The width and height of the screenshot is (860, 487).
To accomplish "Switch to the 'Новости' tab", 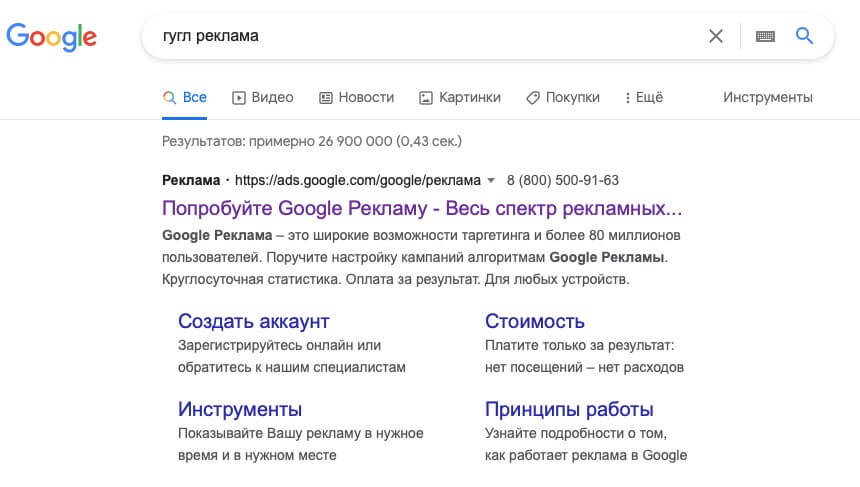I will [x=357, y=98].
